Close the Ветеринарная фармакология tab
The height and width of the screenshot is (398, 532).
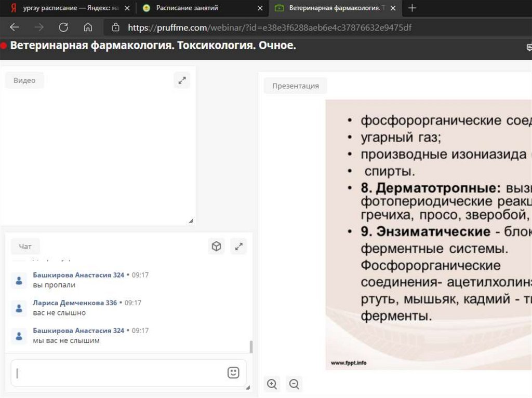coord(393,8)
